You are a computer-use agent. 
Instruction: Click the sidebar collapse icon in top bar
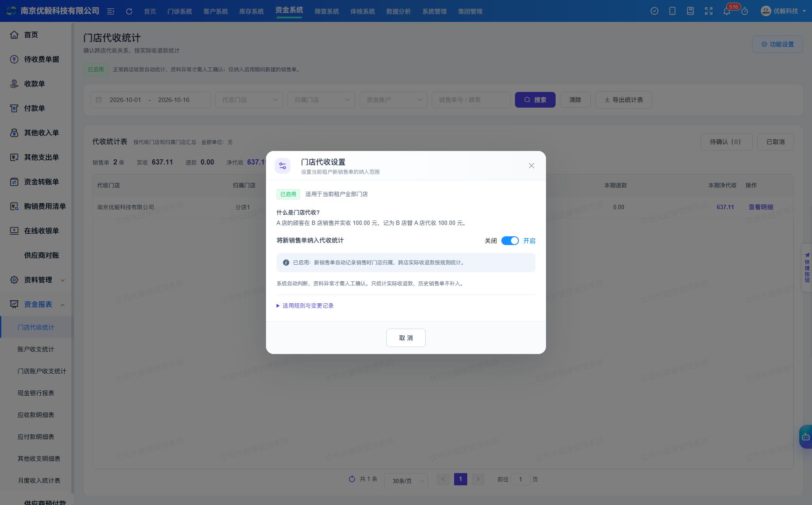tap(111, 11)
